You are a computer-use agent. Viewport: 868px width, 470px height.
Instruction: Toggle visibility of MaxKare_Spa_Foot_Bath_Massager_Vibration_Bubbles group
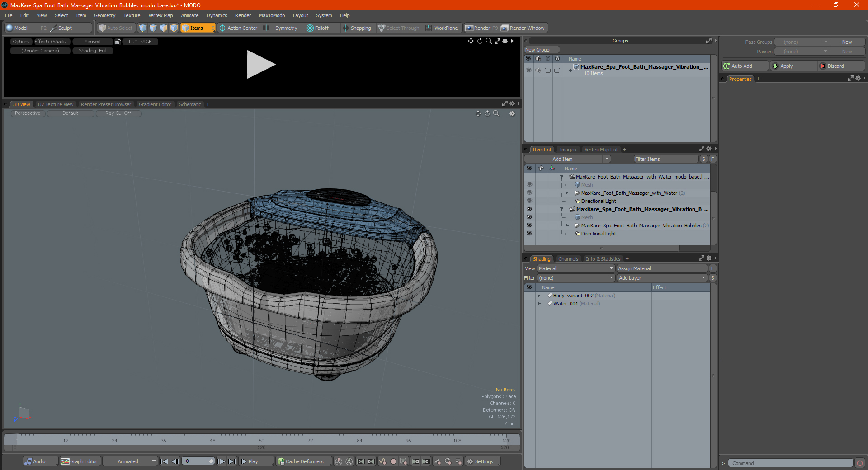pyautogui.click(x=529, y=226)
